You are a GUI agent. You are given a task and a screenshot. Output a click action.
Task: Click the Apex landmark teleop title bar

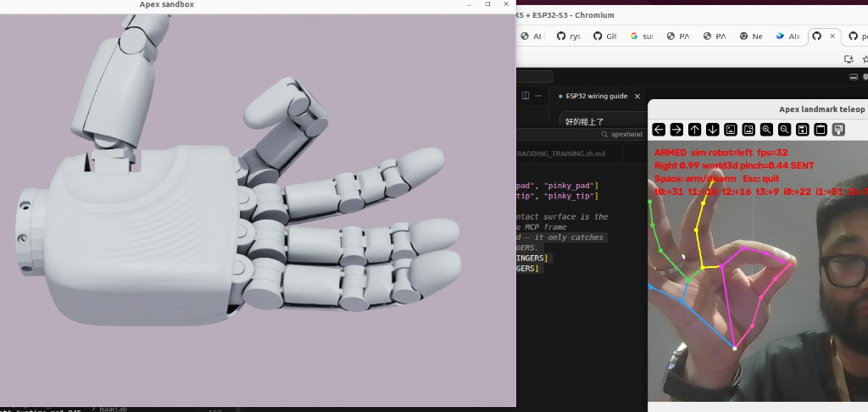pyautogui.click(x=758, y=109)
